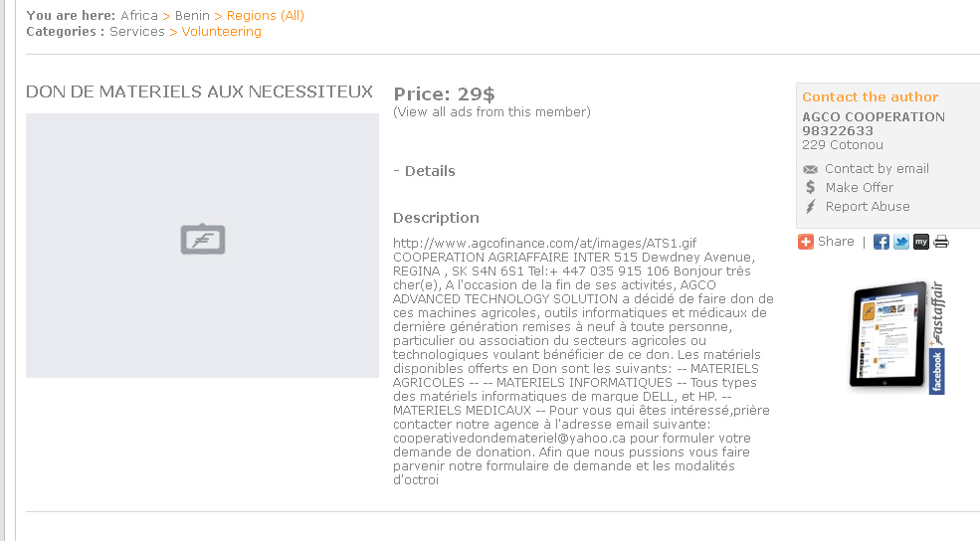Click the dollar sign Make Offer icon
Viewport: 980px width, 541px height.
pos(810,187)
